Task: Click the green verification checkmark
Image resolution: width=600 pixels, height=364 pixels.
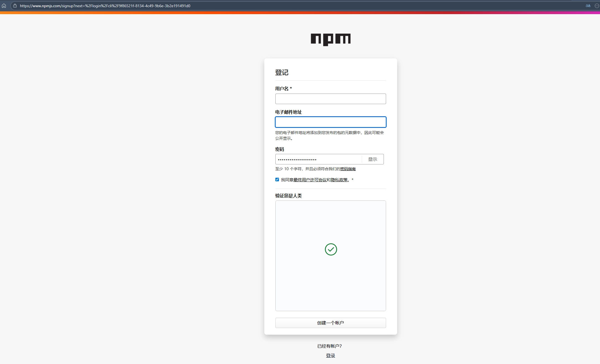Action: tap(331, 249)
